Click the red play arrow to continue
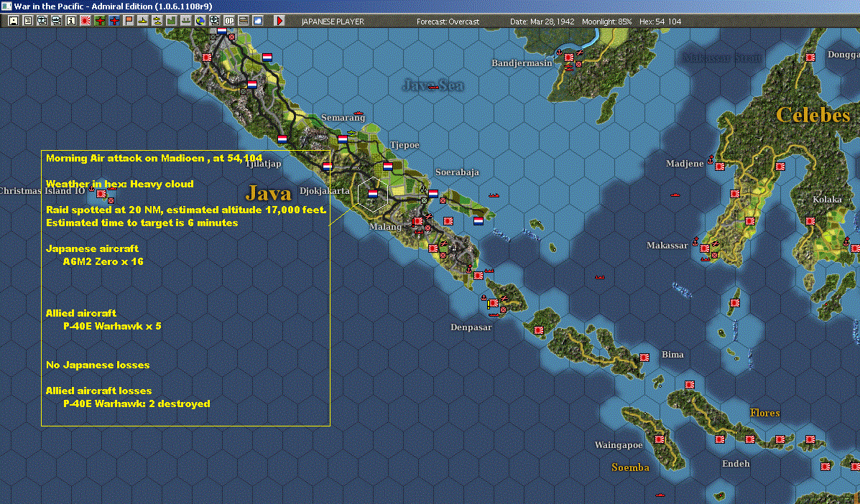Screen dimensions: 860x504 pos(279,21)
